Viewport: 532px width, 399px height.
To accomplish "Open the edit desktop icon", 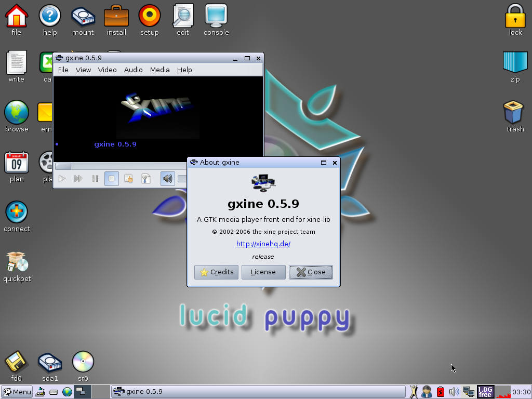I will coord(183,20).
